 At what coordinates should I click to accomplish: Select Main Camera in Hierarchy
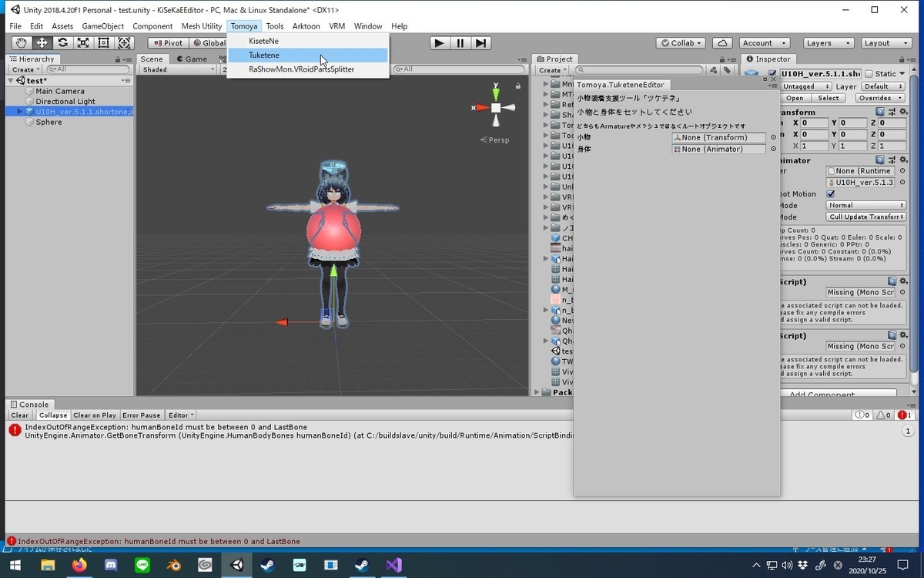pyautogui.click(x=60, y=91)
